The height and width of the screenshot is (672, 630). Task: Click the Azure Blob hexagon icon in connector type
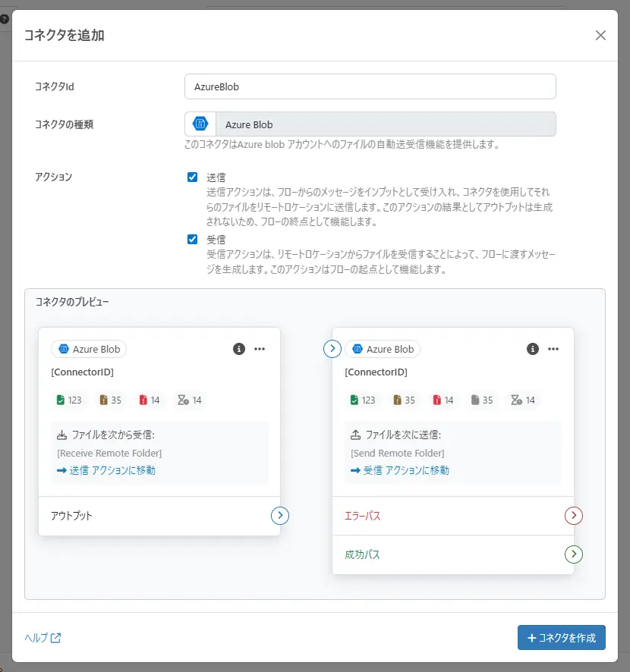coord(200,124)
